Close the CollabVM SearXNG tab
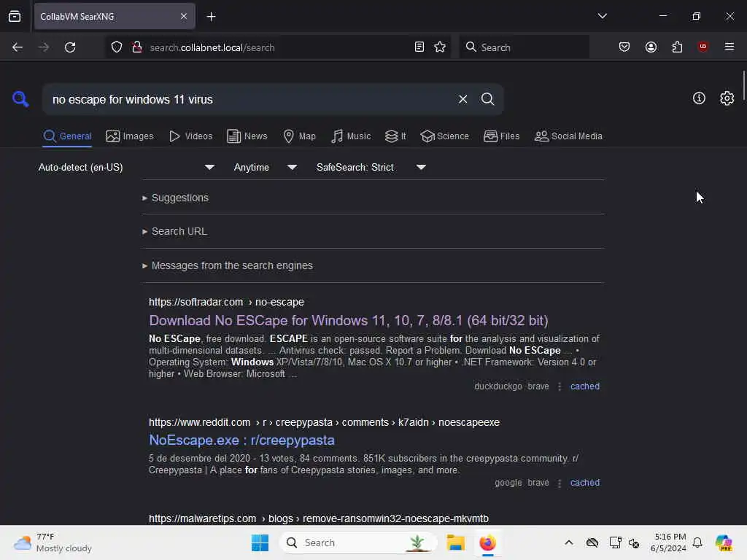Viewport: 747px width, 560px height. (184, 17)
